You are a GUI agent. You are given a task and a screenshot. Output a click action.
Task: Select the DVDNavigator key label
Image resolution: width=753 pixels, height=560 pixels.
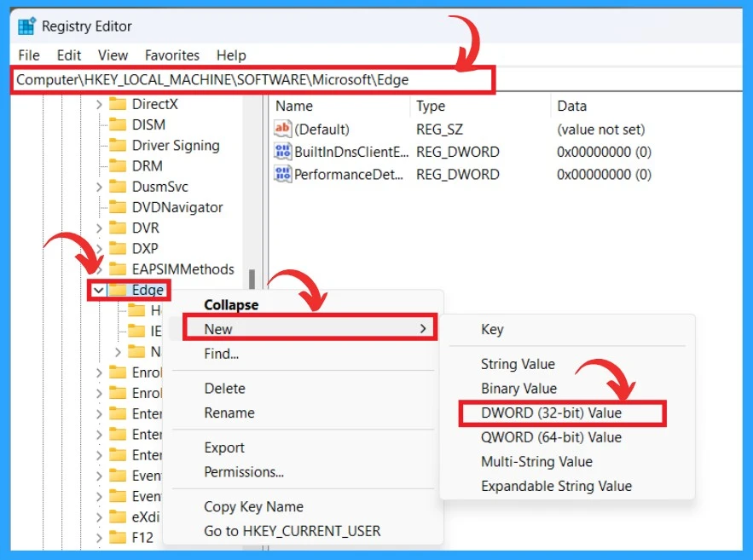(177, 207)
